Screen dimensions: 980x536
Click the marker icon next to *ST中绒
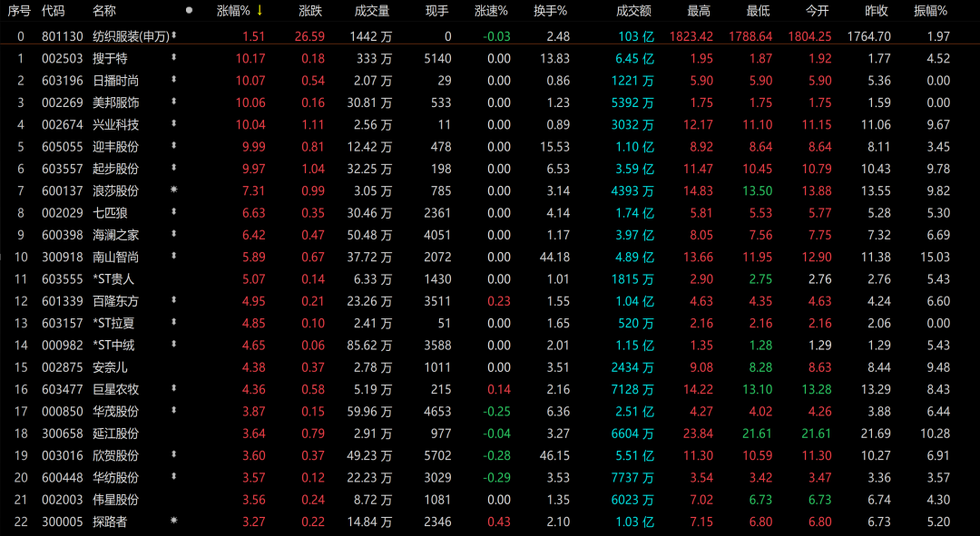[173, 345]
